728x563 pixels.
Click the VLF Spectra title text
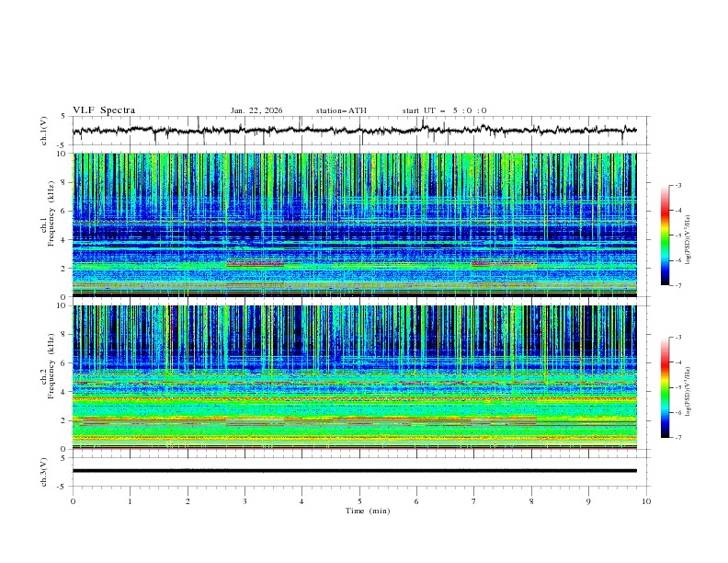[104, 110]
